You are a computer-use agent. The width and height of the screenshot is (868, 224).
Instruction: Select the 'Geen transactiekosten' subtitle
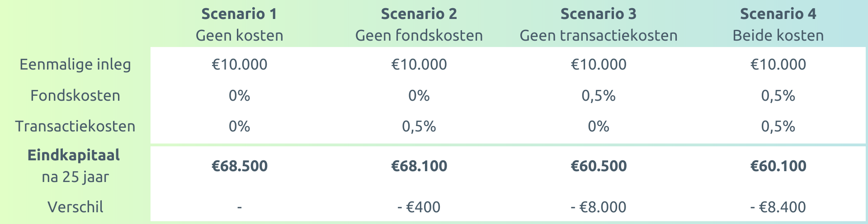599,36
